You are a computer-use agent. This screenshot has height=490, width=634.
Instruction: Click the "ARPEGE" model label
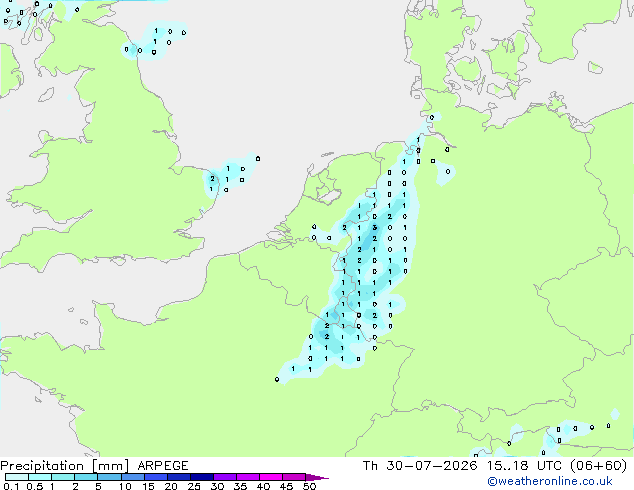click(x=163, y=466)
